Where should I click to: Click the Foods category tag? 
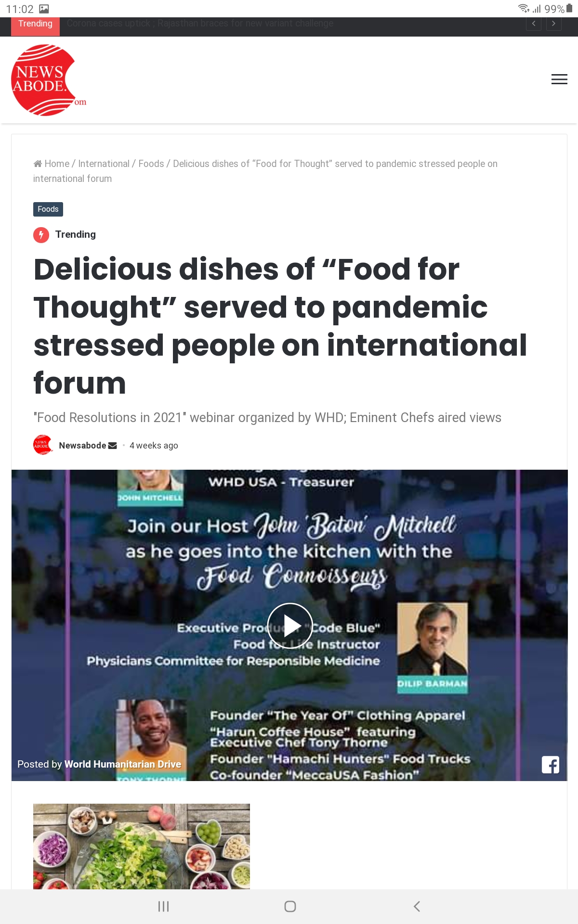[x=48, y=209]
